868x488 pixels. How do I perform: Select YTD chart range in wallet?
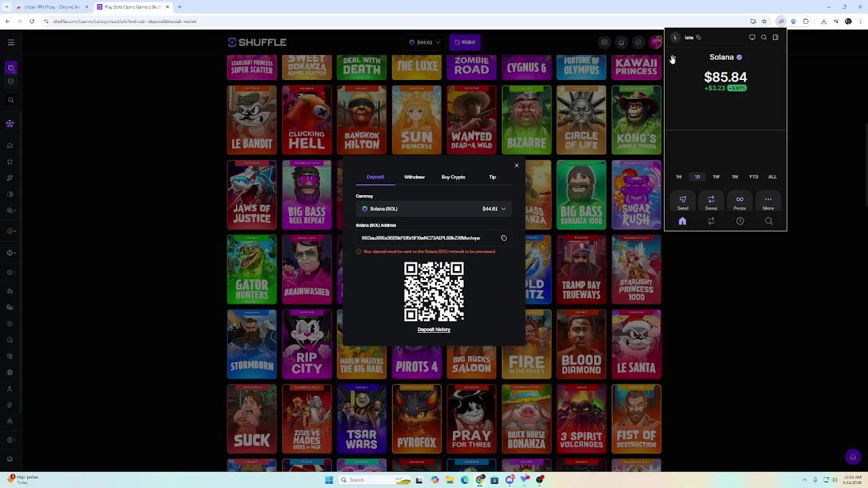753,177
